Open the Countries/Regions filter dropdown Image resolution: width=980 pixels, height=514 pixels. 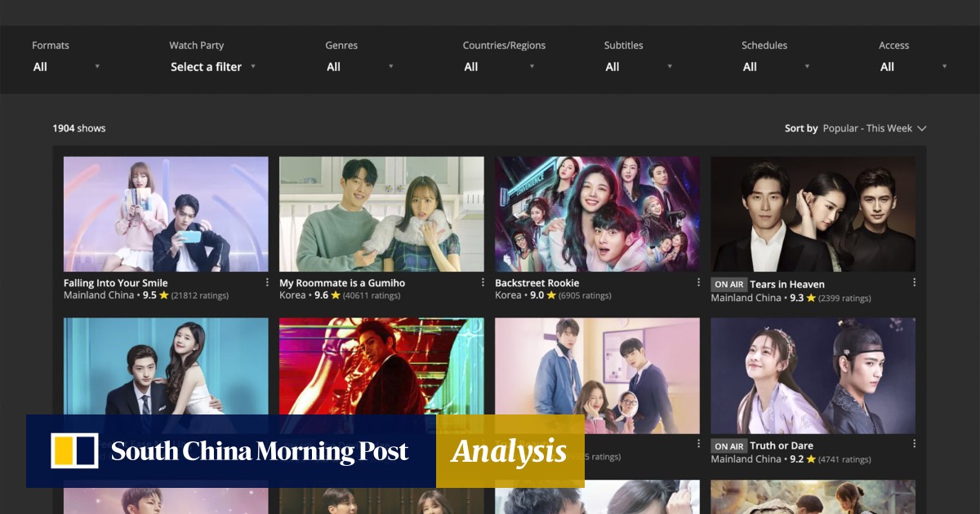pyautogui.click(x=499, y=67)
